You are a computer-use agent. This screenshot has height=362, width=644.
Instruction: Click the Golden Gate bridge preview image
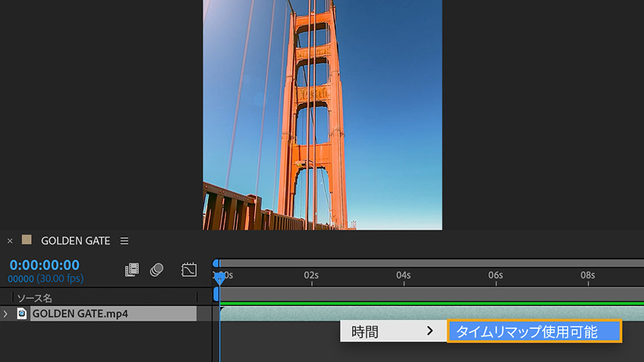tap(323, 115)
